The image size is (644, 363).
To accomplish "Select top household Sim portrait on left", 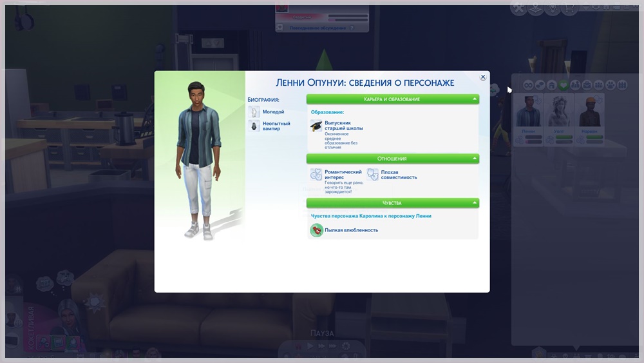I will (14, 284).
